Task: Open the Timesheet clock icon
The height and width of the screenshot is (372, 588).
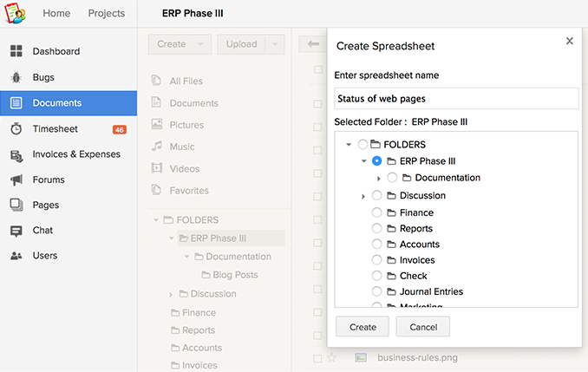Action: point(16,129)
